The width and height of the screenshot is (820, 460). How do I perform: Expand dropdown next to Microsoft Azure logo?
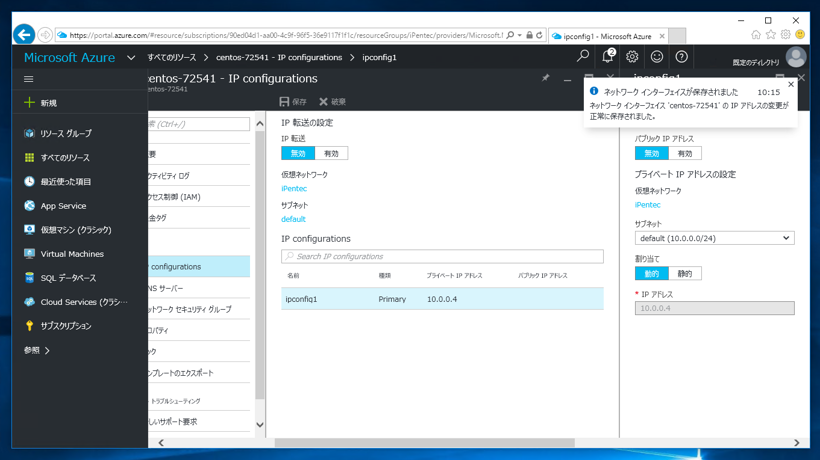pos(131,58)
